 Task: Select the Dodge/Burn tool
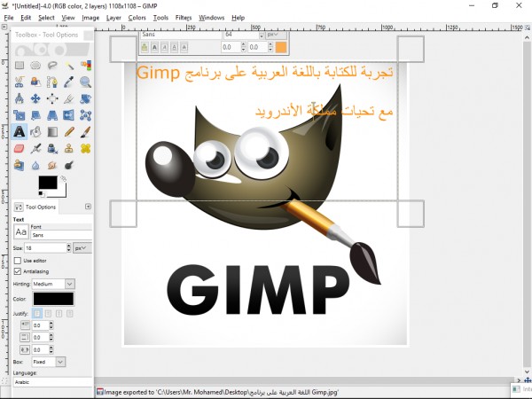click(69, 165)
